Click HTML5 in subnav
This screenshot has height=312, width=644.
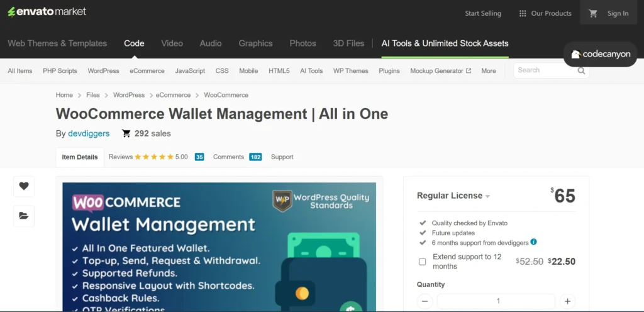(279, 70)
